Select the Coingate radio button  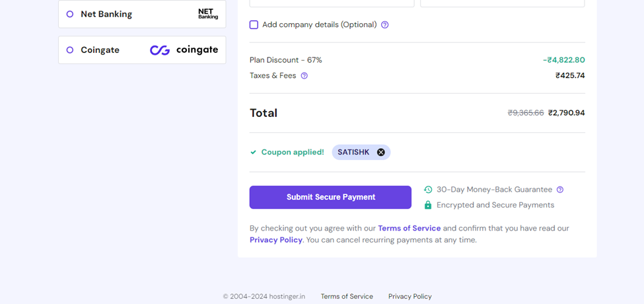point(70,50)
